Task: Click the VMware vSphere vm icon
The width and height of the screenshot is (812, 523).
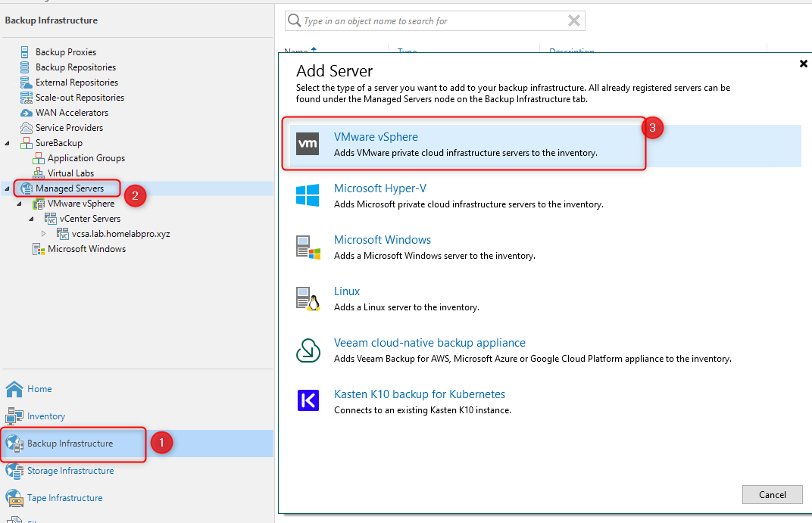Action: point(308,144)
